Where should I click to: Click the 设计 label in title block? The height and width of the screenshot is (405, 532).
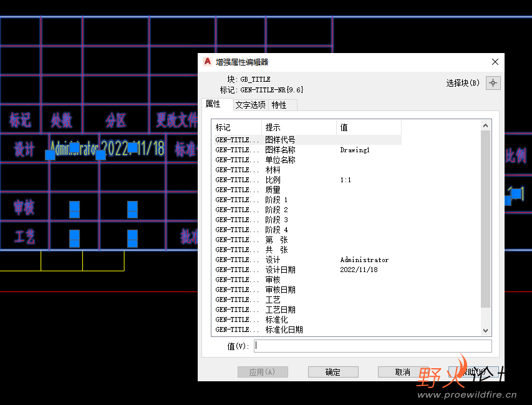pyautogui.click(x=24, y=149)
